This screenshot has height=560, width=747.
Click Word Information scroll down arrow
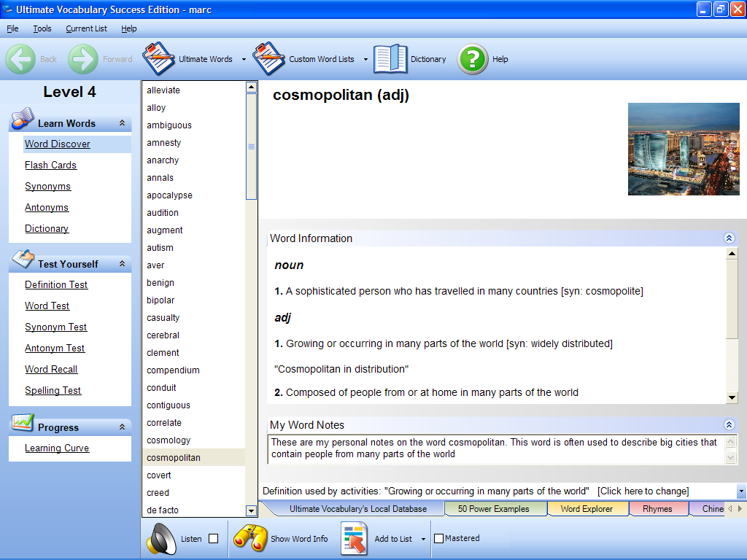(x=732, y=397)
